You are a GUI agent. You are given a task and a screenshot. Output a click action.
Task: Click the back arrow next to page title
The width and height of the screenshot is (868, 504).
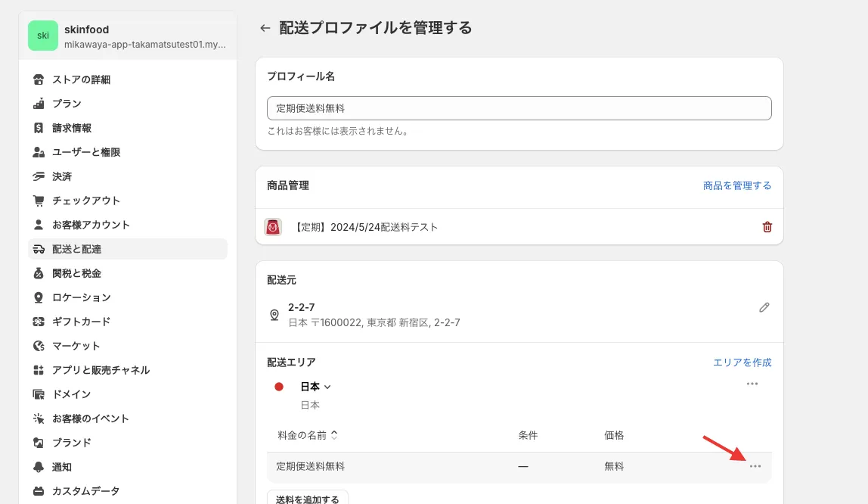click(x=265, y=28)
